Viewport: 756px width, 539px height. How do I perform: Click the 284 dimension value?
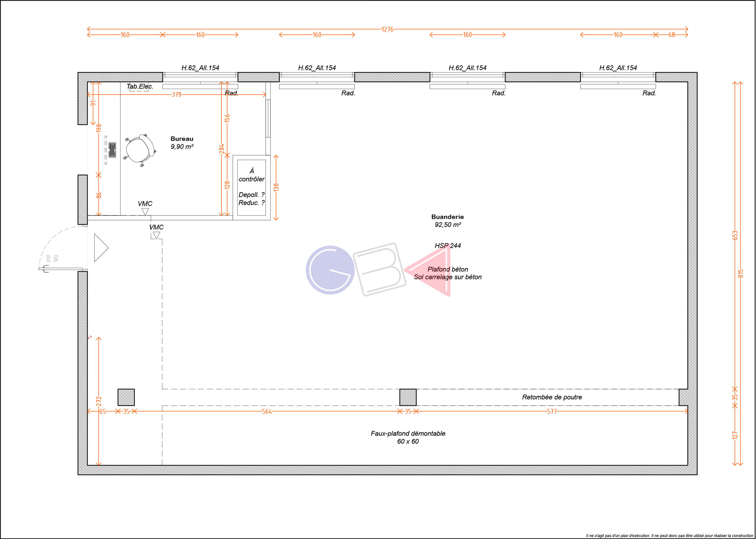pyautogui.click(x=222, y=148)
